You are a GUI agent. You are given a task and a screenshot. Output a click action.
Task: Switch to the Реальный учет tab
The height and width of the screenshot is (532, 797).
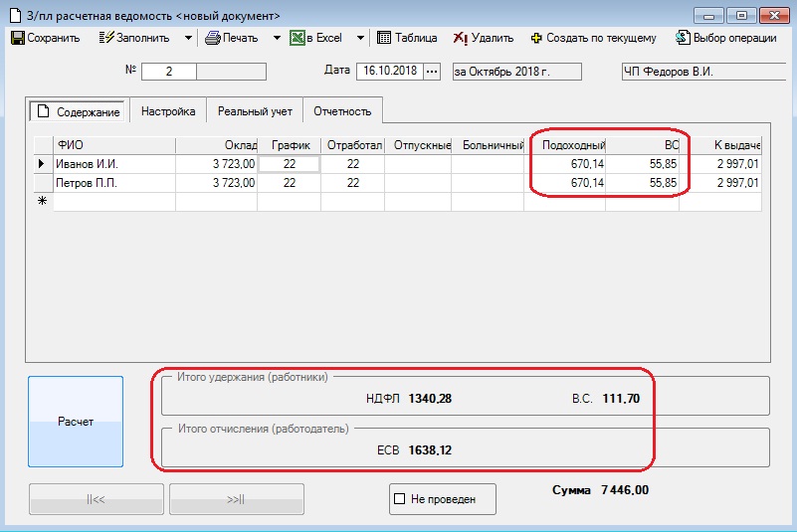tap(255, 111)
